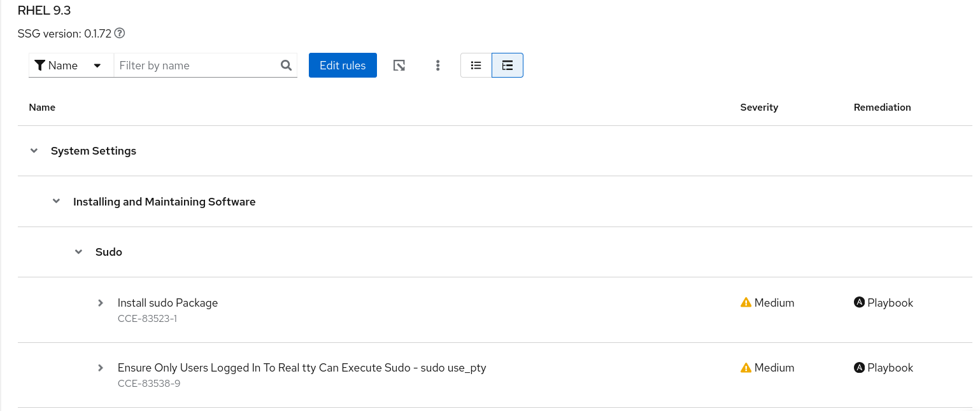This screenshot has height=411, width=980.
Task: Switch to flat list view
Action: pyautogui.click(x=476, y=65)
